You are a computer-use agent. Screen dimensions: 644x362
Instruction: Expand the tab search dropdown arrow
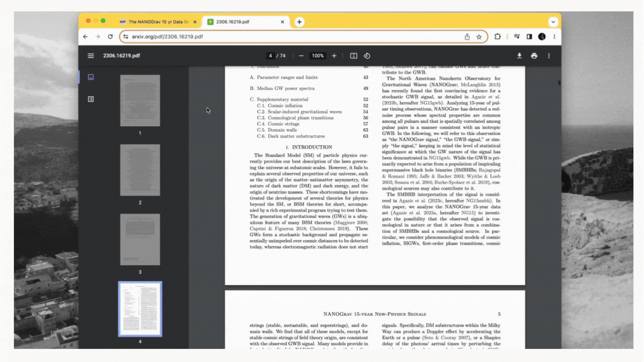coord(553,22)
